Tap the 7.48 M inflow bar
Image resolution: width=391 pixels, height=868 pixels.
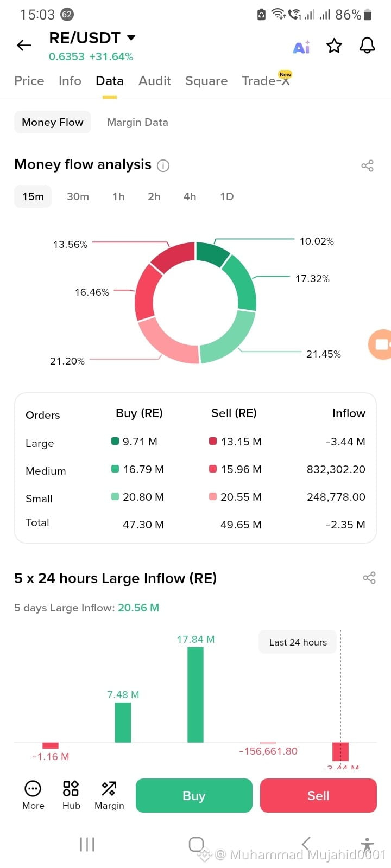click(123, 722)
